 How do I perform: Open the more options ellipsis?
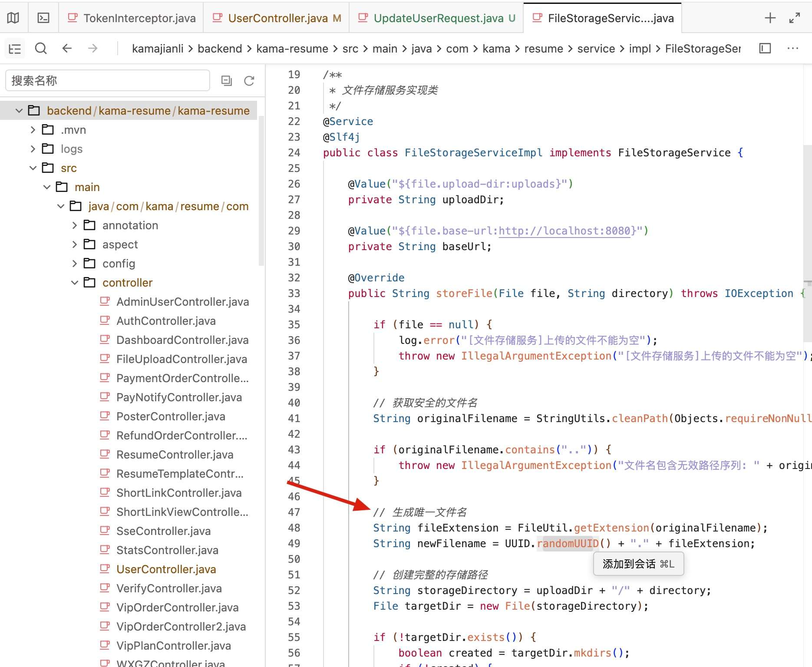792,48
